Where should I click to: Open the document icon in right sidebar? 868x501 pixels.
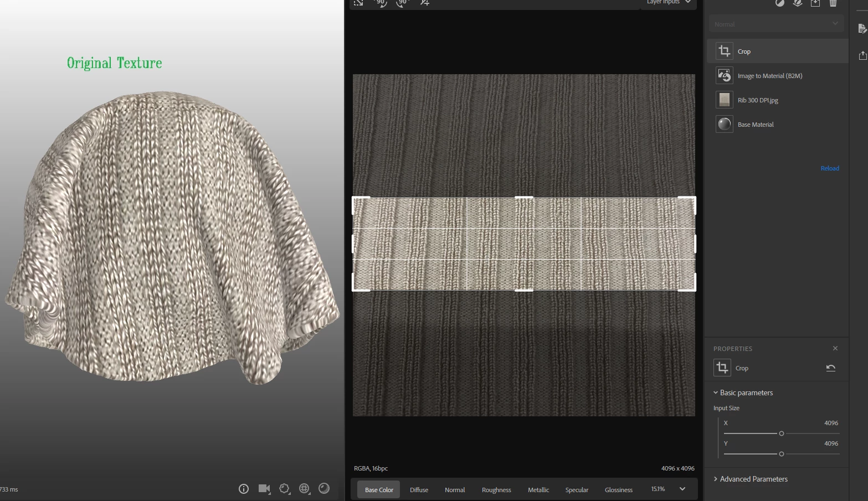point(862,29)
